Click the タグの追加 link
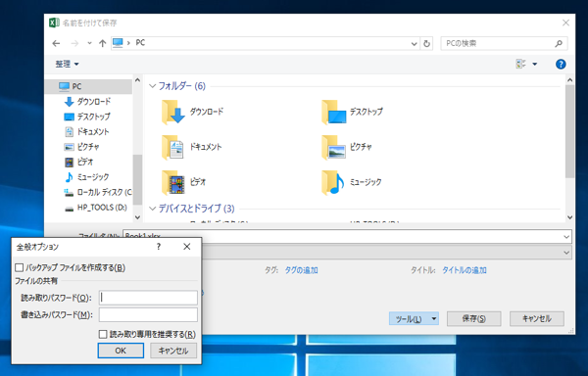 click(x=301, y=270)
